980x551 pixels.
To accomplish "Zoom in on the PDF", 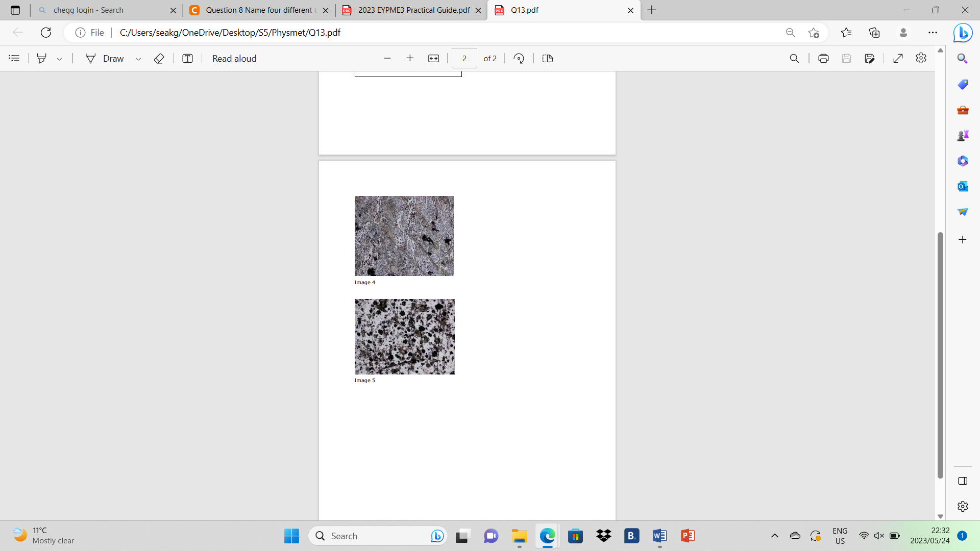I will tap(410, 58).
